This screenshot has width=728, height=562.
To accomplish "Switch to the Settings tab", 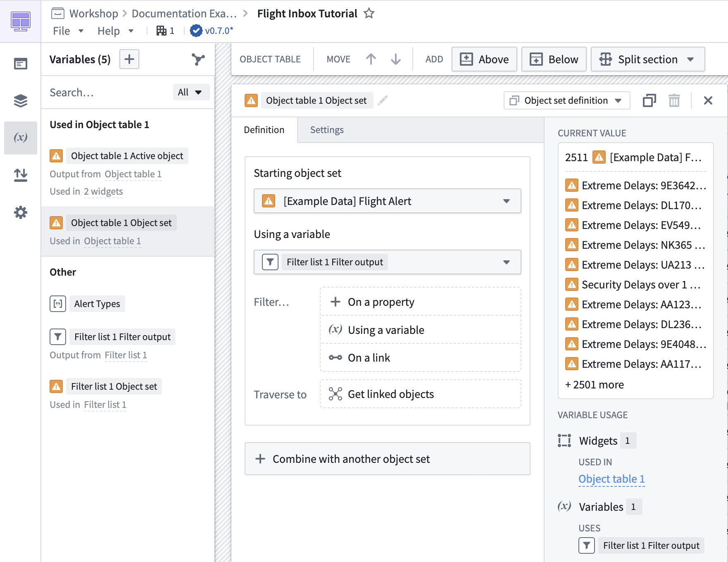I will pos(327,130).
